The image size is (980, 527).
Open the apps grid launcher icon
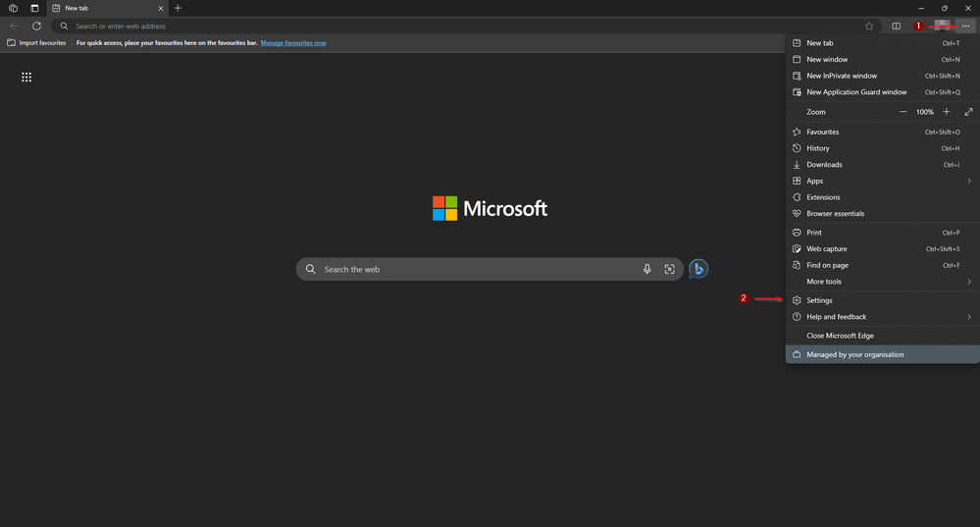tap(26, 77)
